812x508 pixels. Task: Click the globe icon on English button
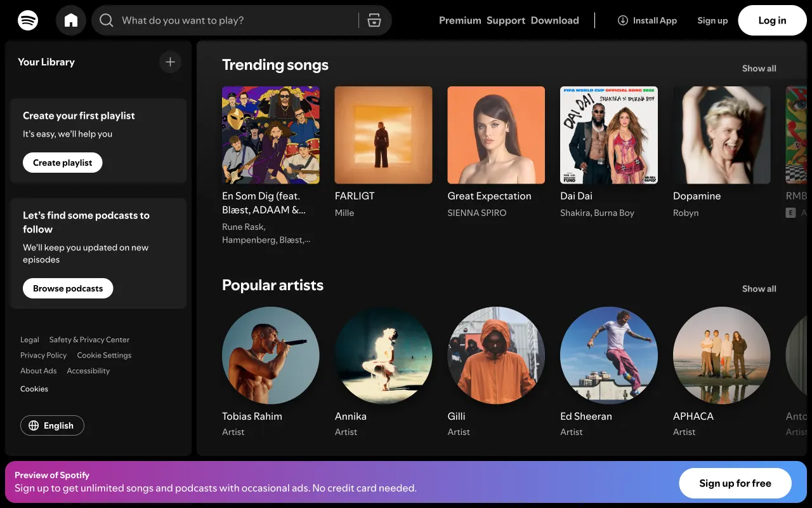[34, 425]
